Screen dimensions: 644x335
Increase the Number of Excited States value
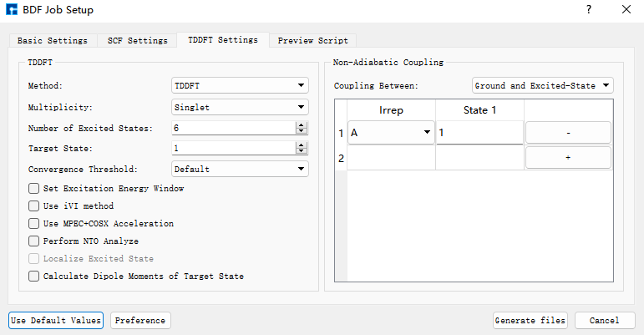[302, 125]
